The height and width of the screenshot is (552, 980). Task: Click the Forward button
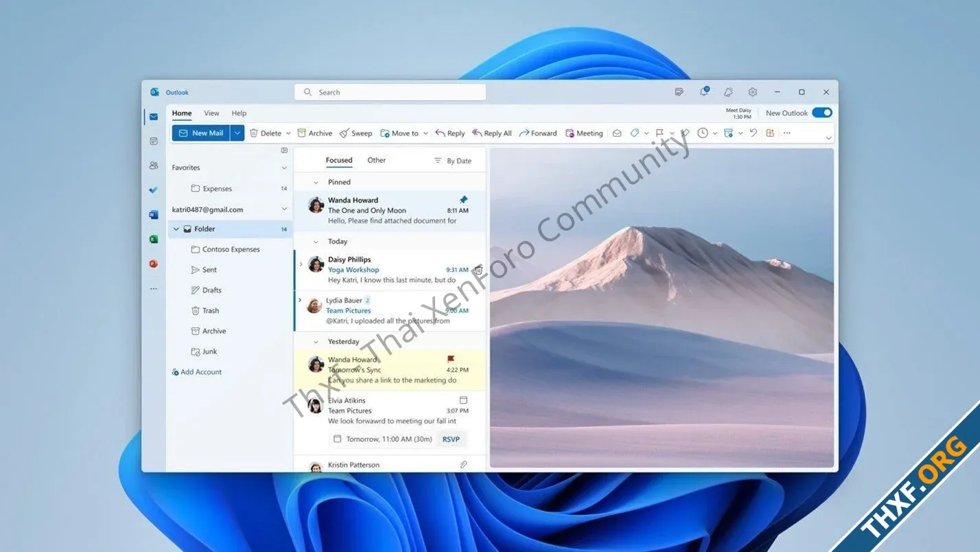(x=538, y=133)
